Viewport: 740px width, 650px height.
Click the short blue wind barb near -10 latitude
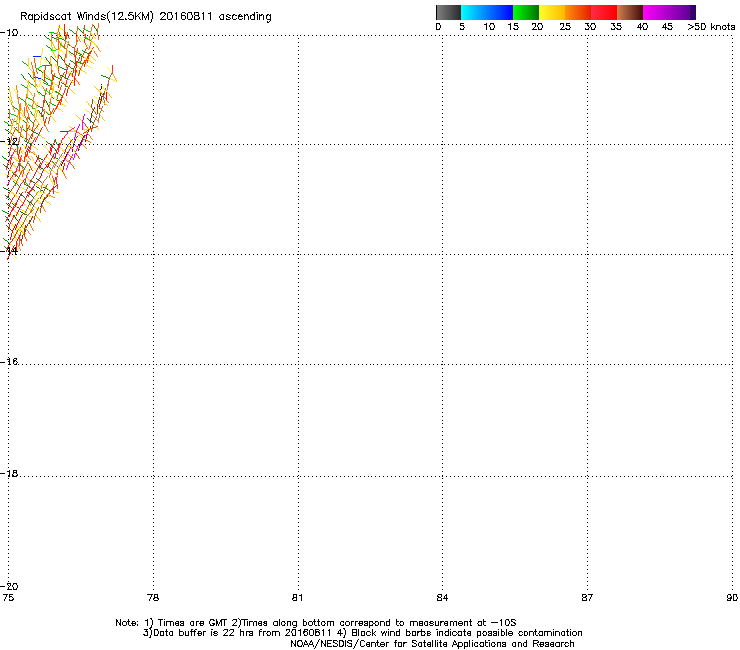[x=36, y=57]
